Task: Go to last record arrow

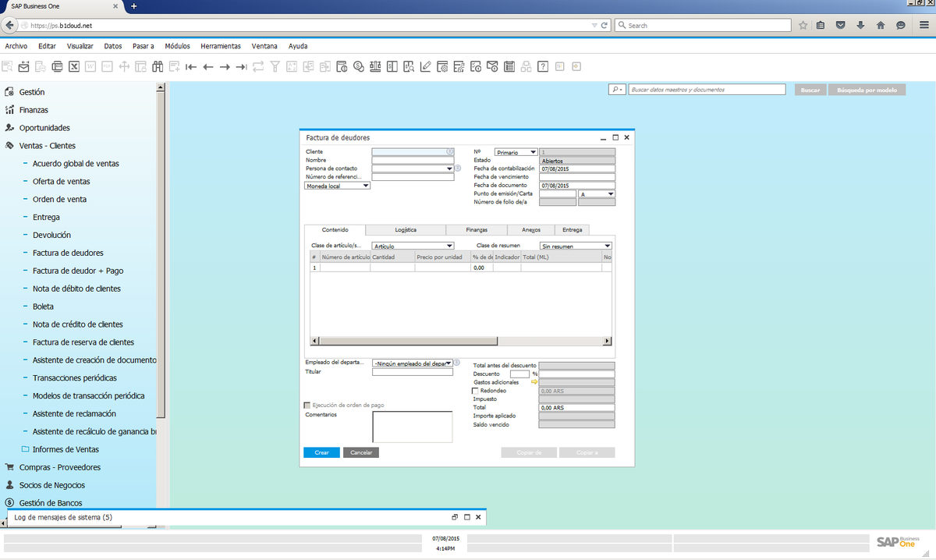Action: [242, 67]
